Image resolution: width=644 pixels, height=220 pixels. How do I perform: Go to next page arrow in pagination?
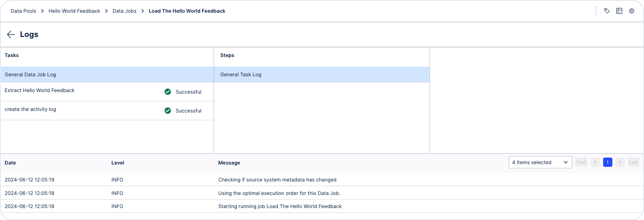620,162
